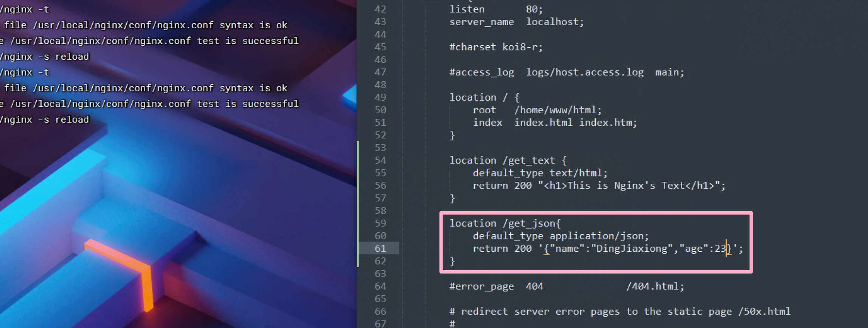Screen dimensions: 868x328
Task: Click 'default_type text/html;' line
Action: [x=540, y=173]
